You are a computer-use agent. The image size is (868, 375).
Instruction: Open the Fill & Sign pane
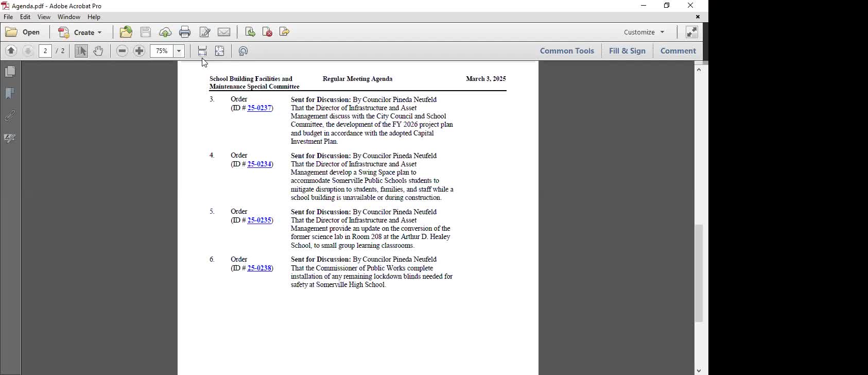click(627, 50)
